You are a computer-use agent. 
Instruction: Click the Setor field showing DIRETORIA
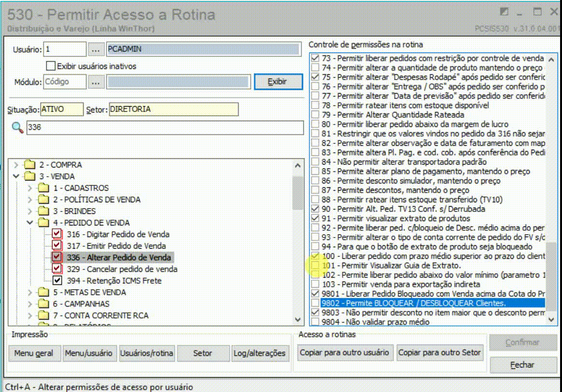[173, 109]
